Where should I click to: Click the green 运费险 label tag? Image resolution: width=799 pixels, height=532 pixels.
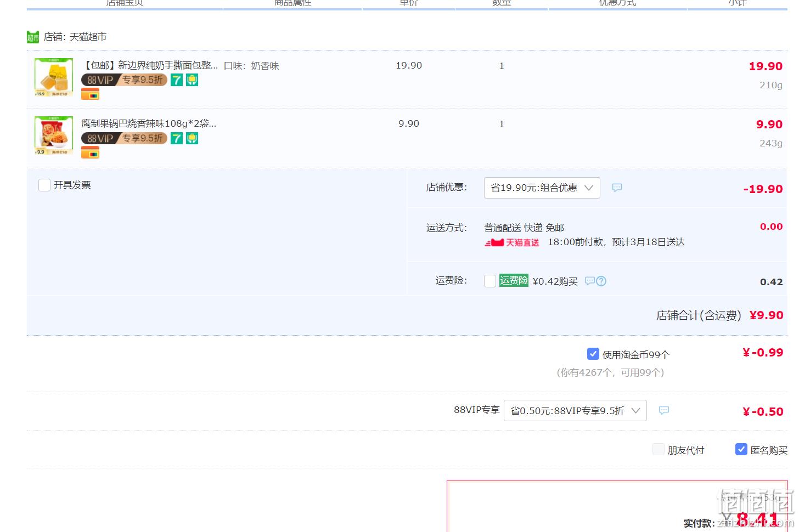coord(514,280)
